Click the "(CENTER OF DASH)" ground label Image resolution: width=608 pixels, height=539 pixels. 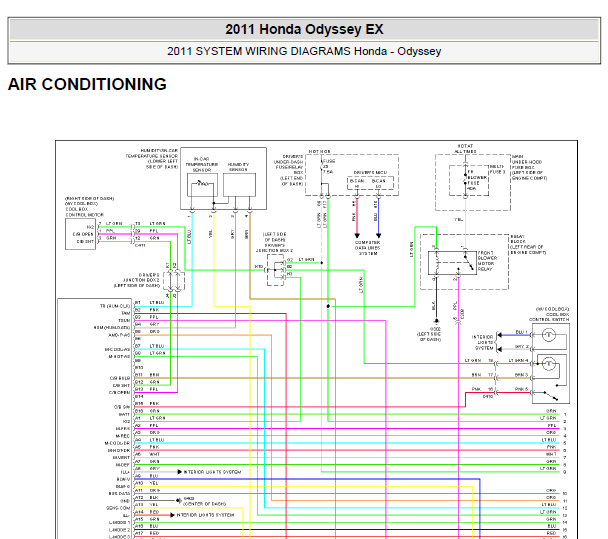(x=204, y=504)
